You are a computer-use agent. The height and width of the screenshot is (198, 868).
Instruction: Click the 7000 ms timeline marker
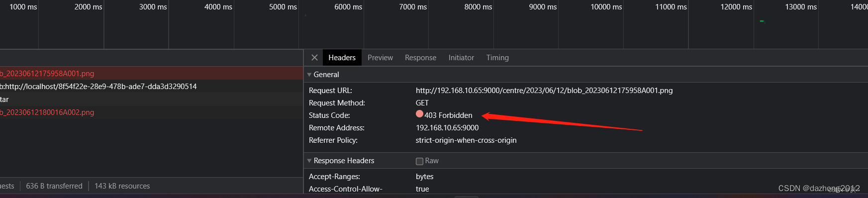413,7
